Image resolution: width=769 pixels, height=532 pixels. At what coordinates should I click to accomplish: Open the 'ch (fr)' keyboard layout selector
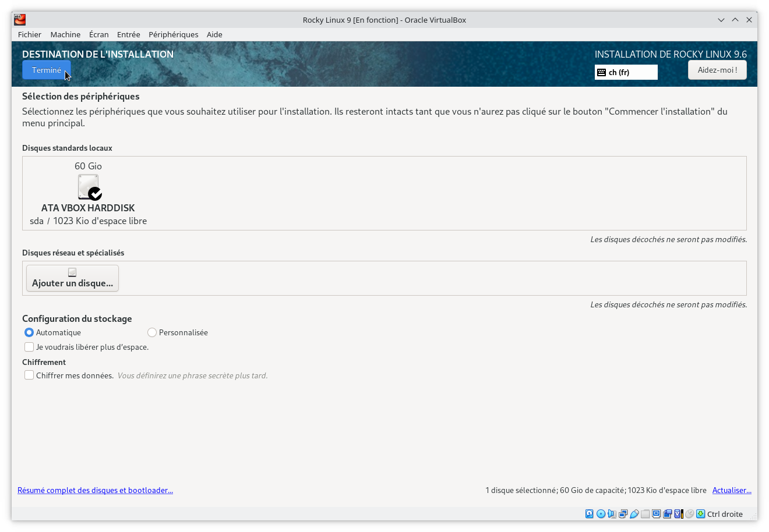pyautogui.click(x=626, y=72)
